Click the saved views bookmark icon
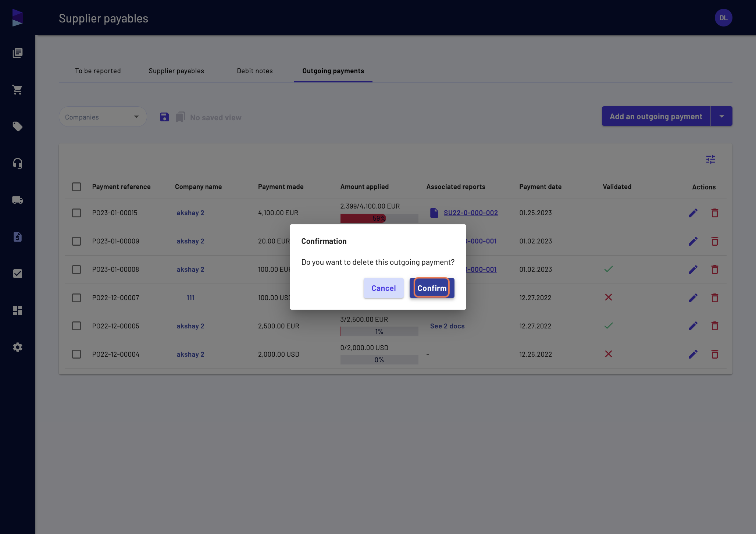This screenshot has width=756, height=534. pos(180,117)
